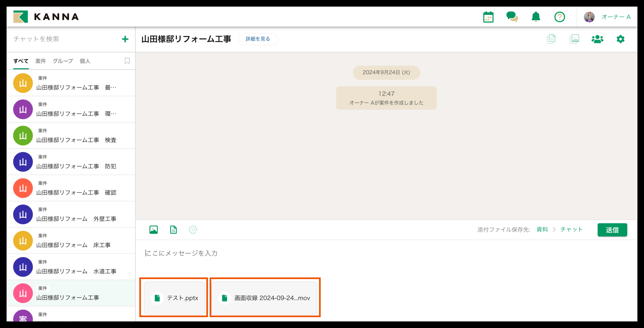The image size is (644, 328).
Task: Open chat members icon
Action: tap(597, 39)
